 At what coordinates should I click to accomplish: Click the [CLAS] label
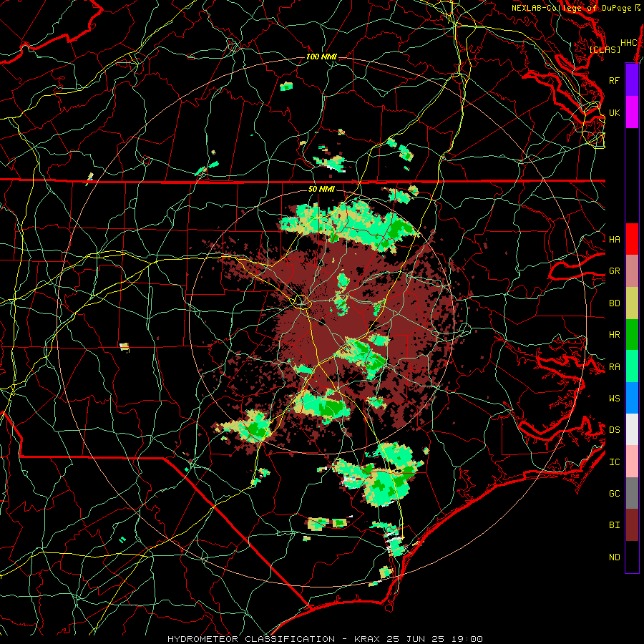[x=605, y=49]
